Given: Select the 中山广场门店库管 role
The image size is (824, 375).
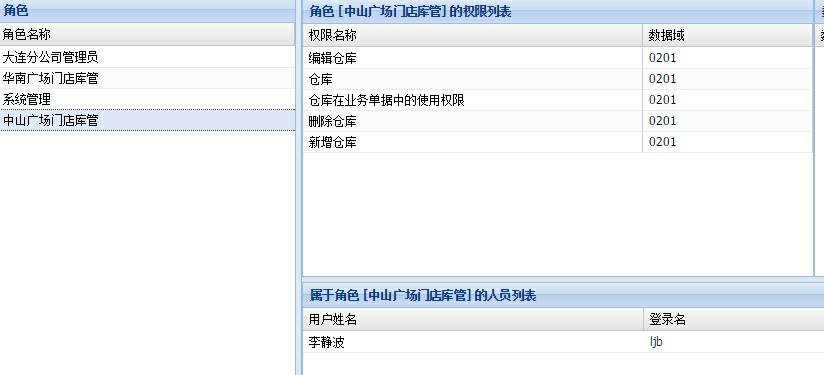Looking at the screenshot, I should tap(147, 120).
